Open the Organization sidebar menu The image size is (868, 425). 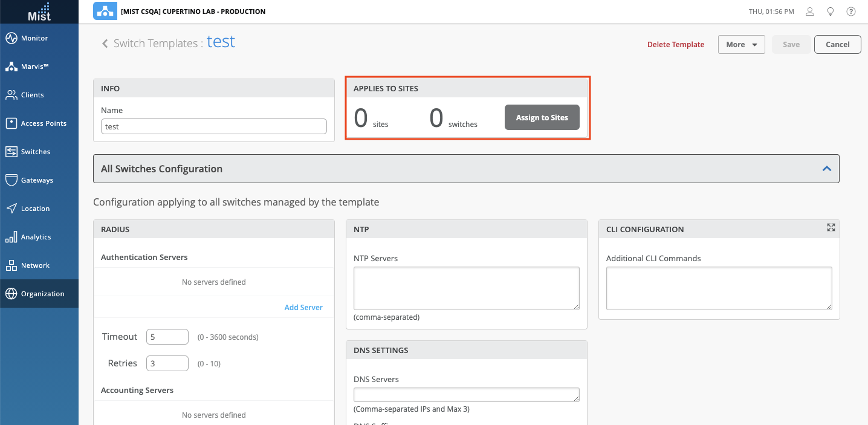(x=42, y=294)
